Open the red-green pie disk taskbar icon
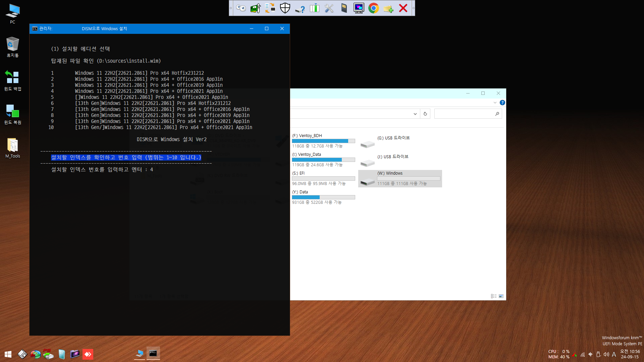 35,354
